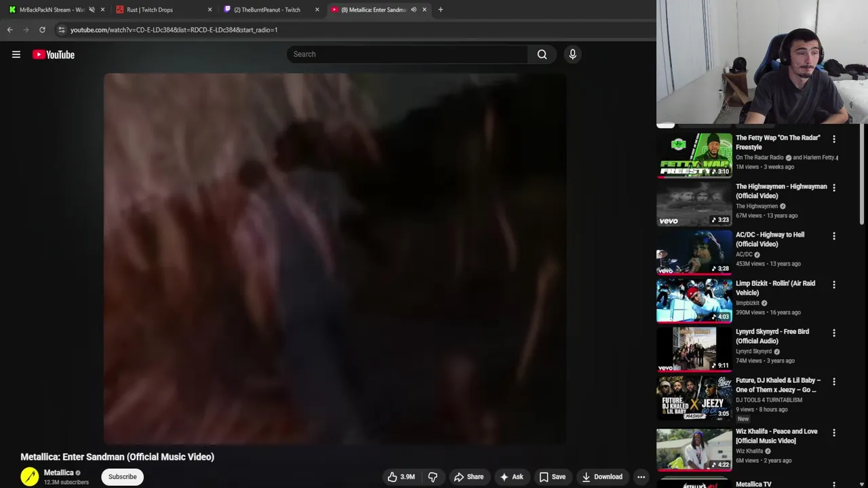
Task: Open the Limp Bizkit Rollin' title link
Action: pos(776,288)
